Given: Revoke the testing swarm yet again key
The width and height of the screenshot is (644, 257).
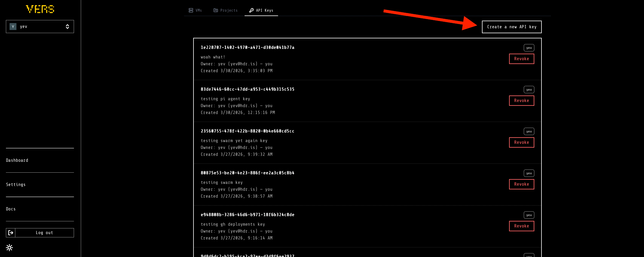Looking at the screenshot, I should (x=521, y=142).
